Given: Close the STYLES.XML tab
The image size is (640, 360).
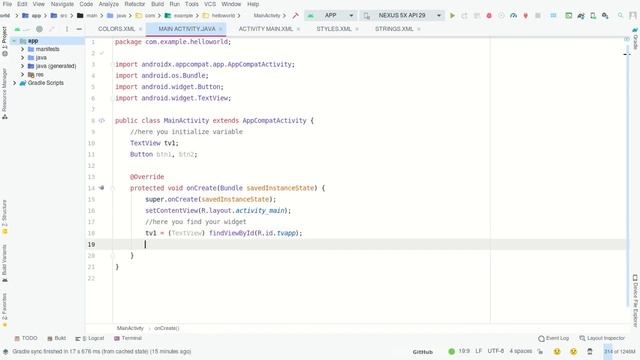Looking at the screenshot, I should (x=357, y=29).
